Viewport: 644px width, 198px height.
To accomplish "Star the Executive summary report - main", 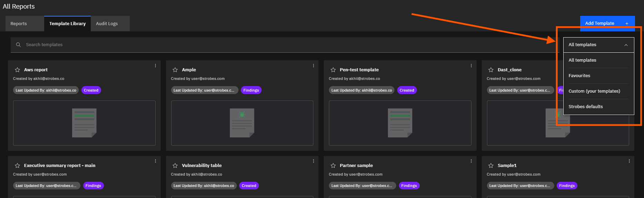I will [x=17, y=166].
